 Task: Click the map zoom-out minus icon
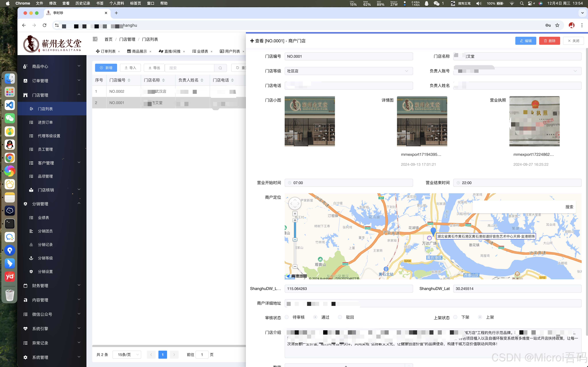coord(295,266)
